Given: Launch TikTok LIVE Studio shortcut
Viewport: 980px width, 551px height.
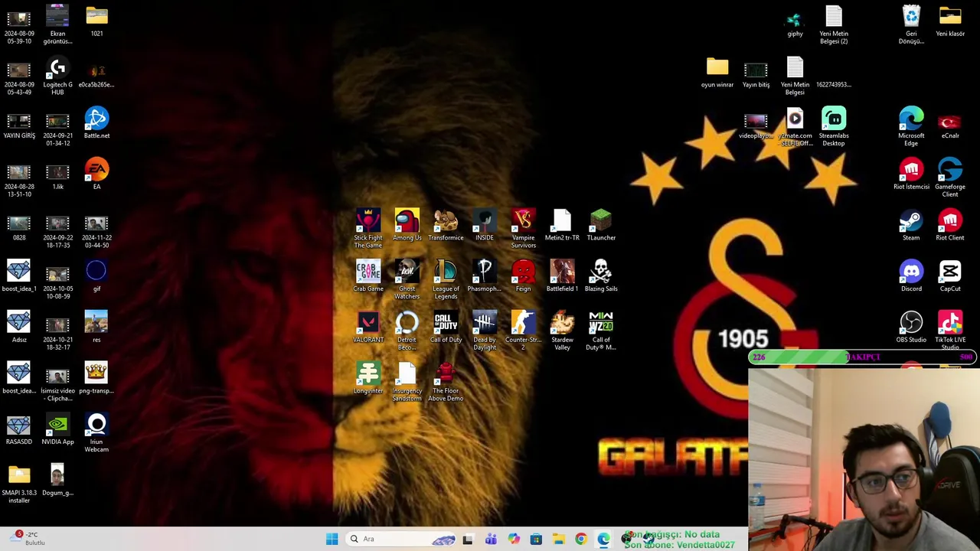Looking at the screenshot, I should click(950, 331).
